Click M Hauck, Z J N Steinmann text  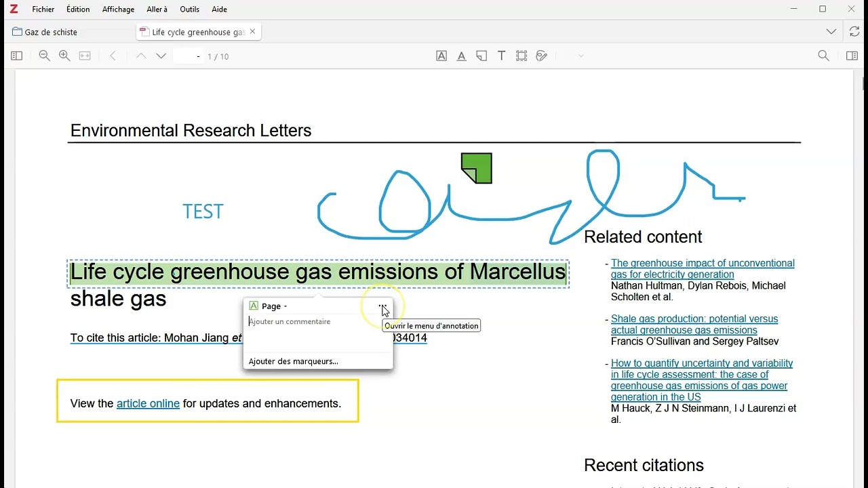(704, 413)
